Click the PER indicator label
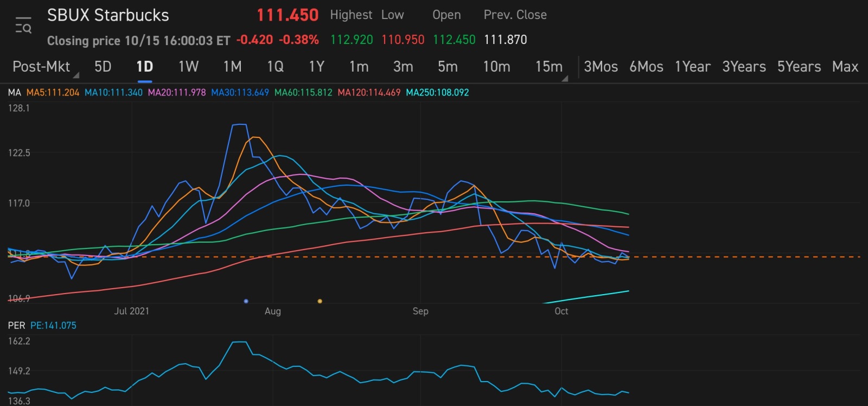This screenshot has height=406, width=868. (x=16, y=325)
